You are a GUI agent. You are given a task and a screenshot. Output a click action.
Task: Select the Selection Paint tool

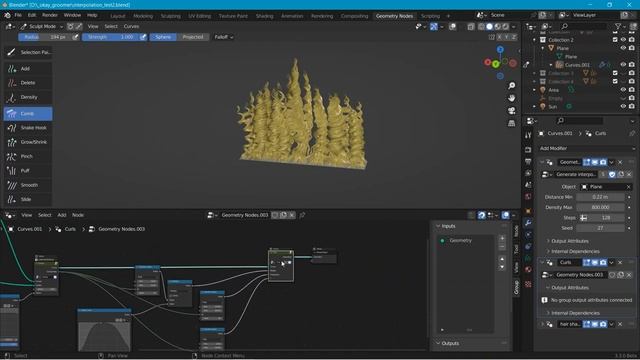(28, 52)
